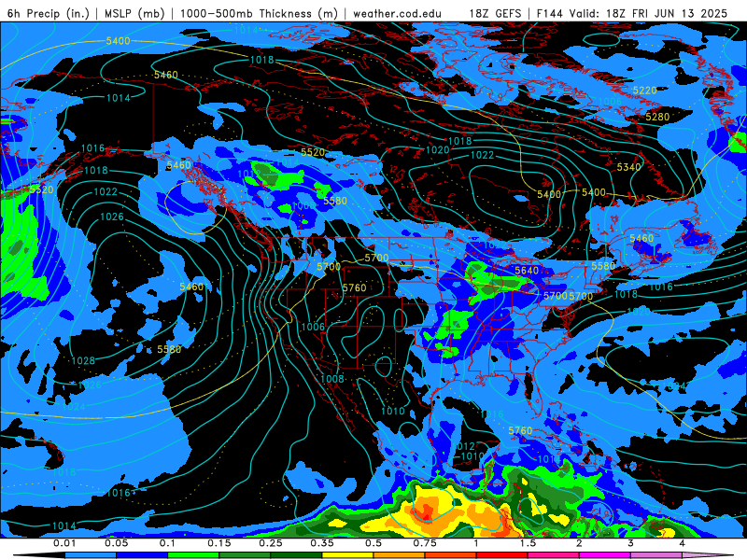This screenshot has height=560, width=747.
Task: Select the pink 1.5–2 colorbar swatch
Action: pyautogui.click(x=554, y=555)
